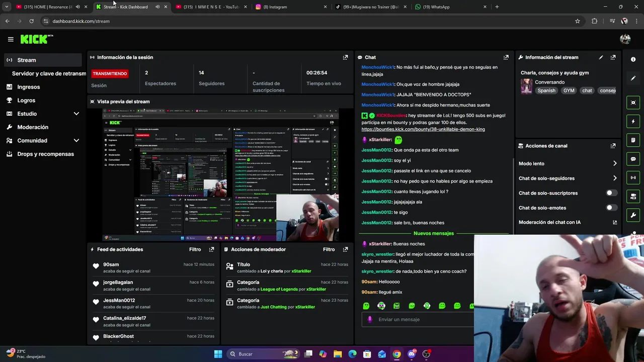Click the info icon in the right rail
This screenshot has height=362, width=644.
click(x=633, y=59)
